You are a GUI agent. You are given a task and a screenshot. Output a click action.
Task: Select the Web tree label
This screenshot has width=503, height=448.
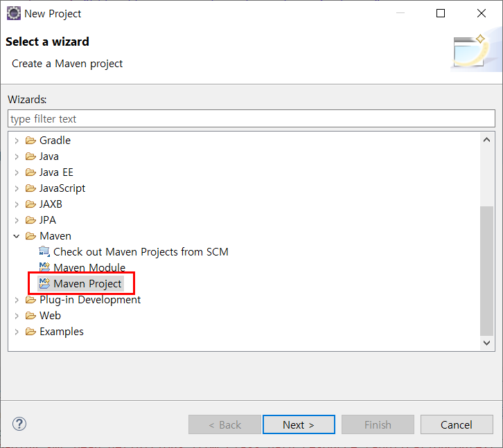point(50,316)
